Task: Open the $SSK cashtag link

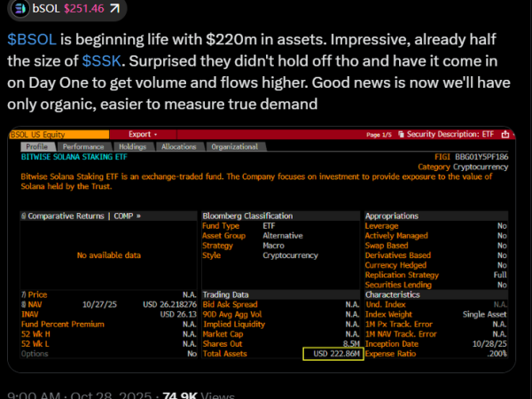Action: pos(101,61)
